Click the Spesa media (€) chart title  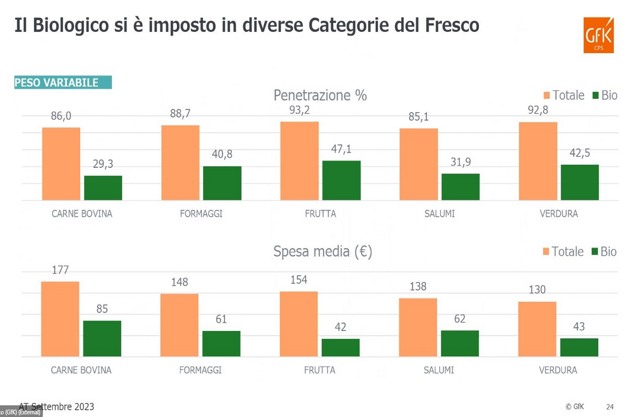click(x=320, y=252)
